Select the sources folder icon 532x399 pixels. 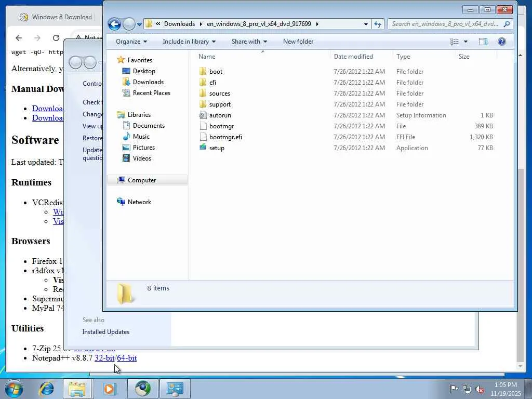pyautogui.click(x=203, y=93)
